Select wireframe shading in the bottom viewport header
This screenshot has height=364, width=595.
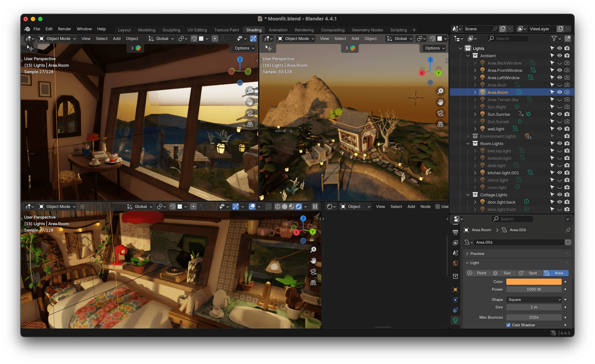(x=278, y=206)
